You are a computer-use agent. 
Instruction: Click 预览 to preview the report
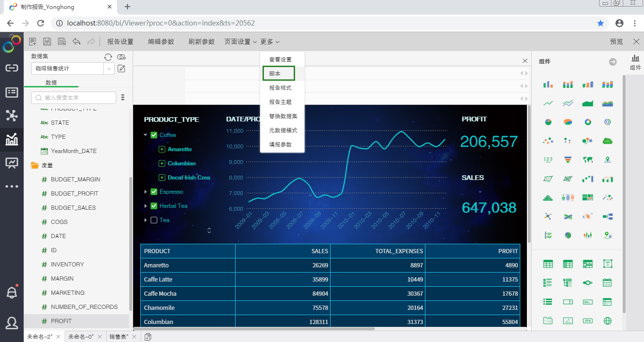coord(616,42)
